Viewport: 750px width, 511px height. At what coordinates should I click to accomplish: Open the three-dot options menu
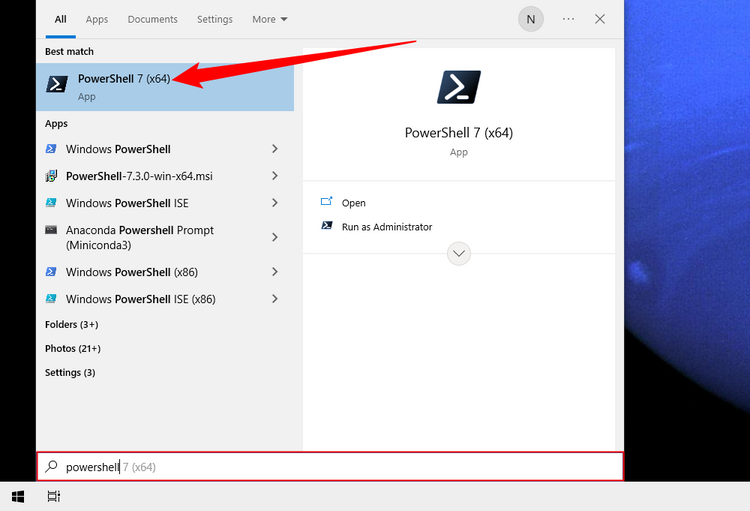[568, 19]
